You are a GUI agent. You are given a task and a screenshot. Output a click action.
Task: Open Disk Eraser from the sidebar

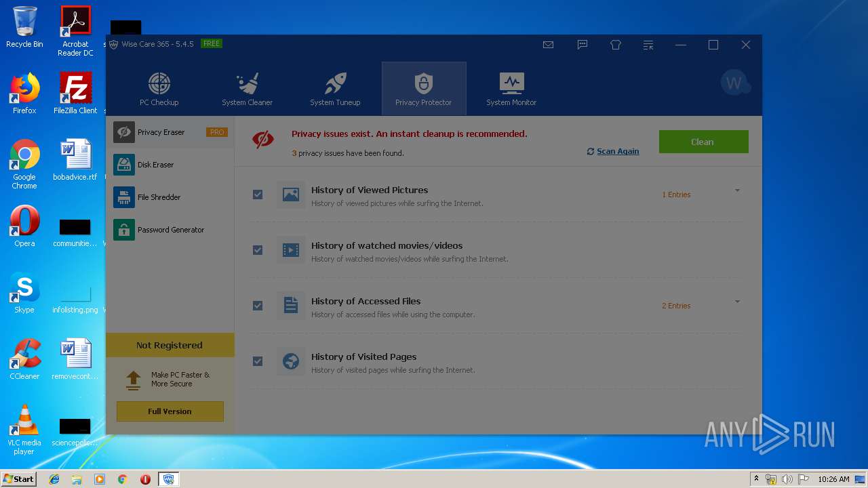(x=170, y=165)
